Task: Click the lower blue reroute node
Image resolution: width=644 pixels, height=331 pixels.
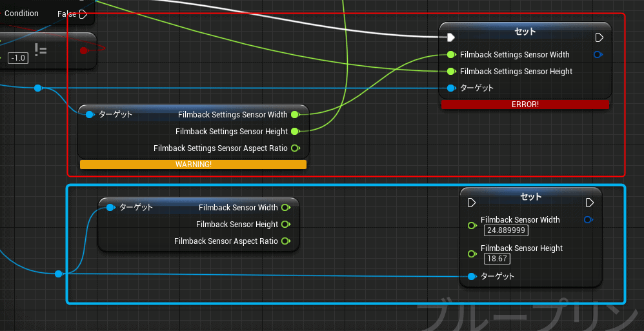Action: (x=58, y=274)
